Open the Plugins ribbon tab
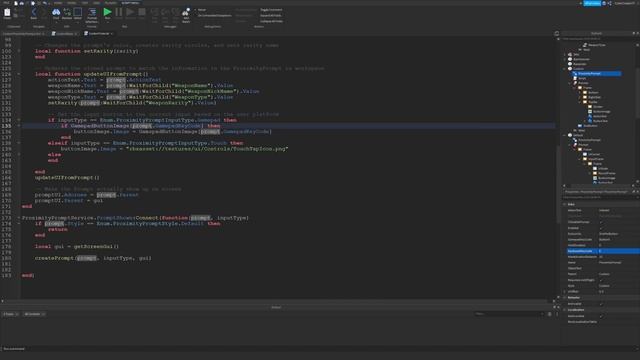 111,3
